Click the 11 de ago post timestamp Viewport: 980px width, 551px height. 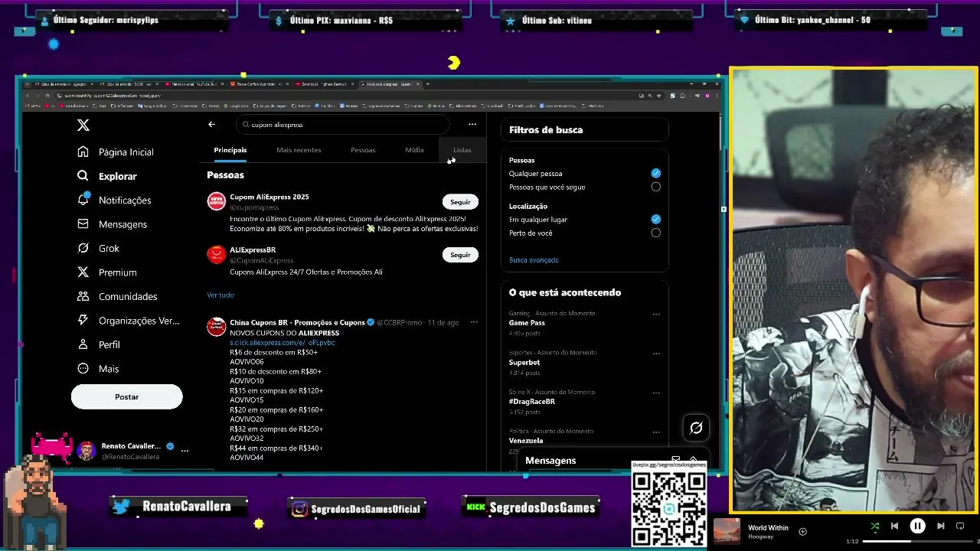click(443, 323)
